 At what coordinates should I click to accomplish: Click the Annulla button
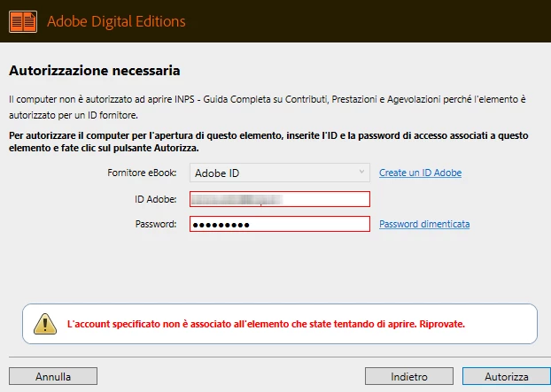click(53, 377)
